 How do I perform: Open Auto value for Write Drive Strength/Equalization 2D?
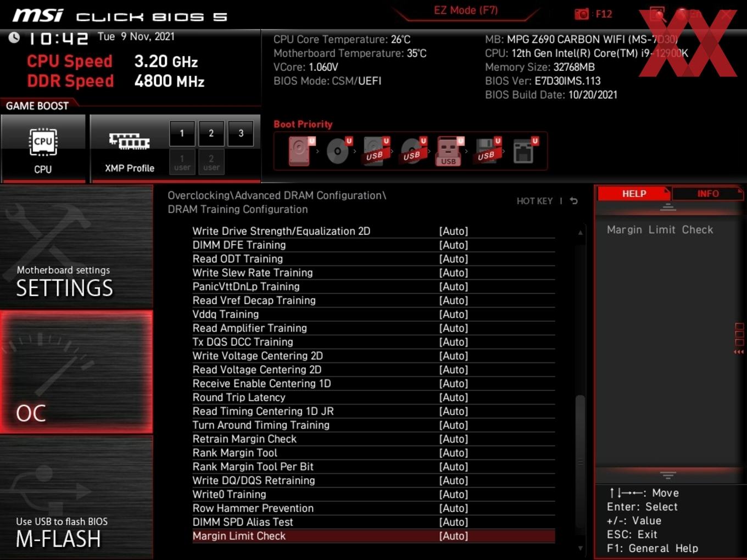(x=454, y=231)
